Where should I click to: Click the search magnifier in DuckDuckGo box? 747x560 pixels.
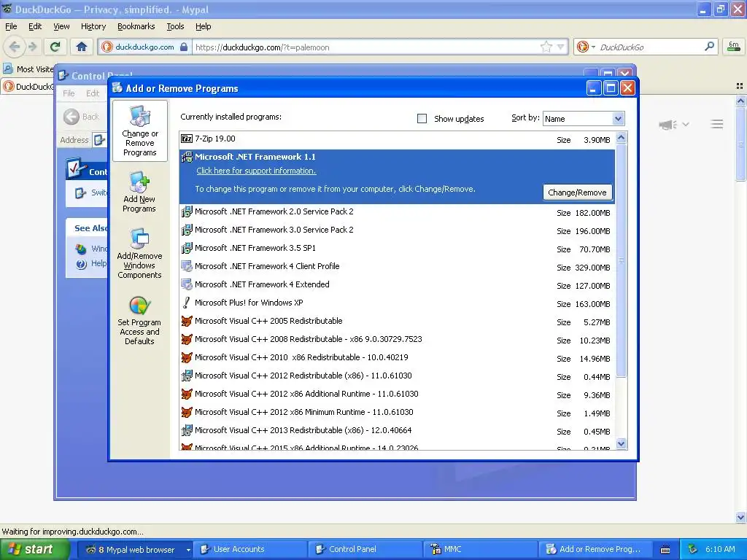click(709, 47)
